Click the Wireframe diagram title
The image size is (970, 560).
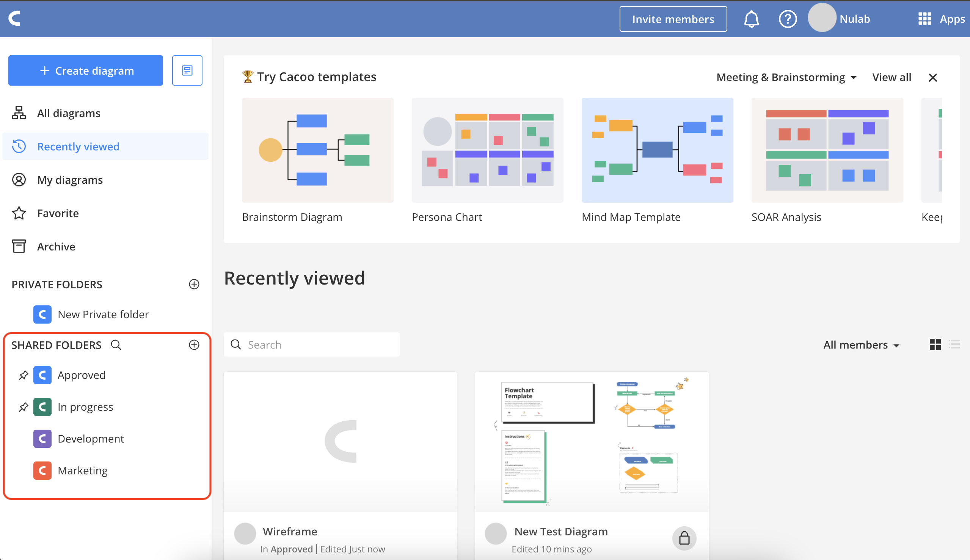[290, 531]
